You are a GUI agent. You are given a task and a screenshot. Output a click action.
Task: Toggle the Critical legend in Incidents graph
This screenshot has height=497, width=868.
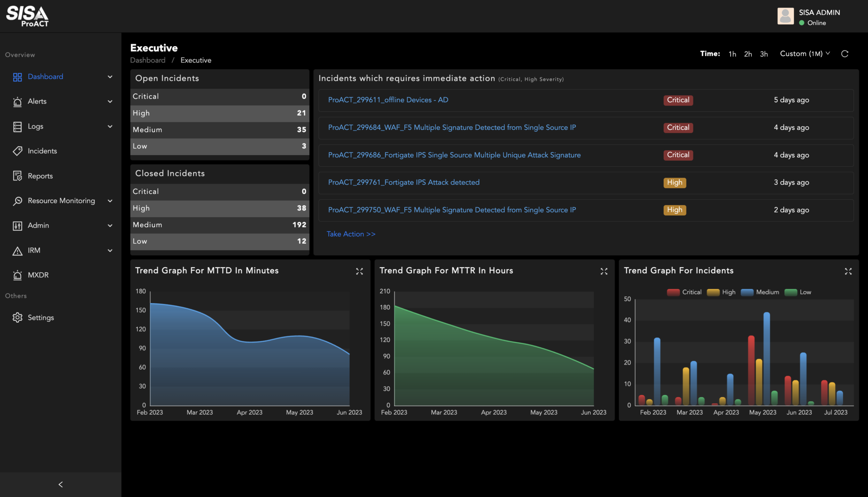click(x=673, y=292)
